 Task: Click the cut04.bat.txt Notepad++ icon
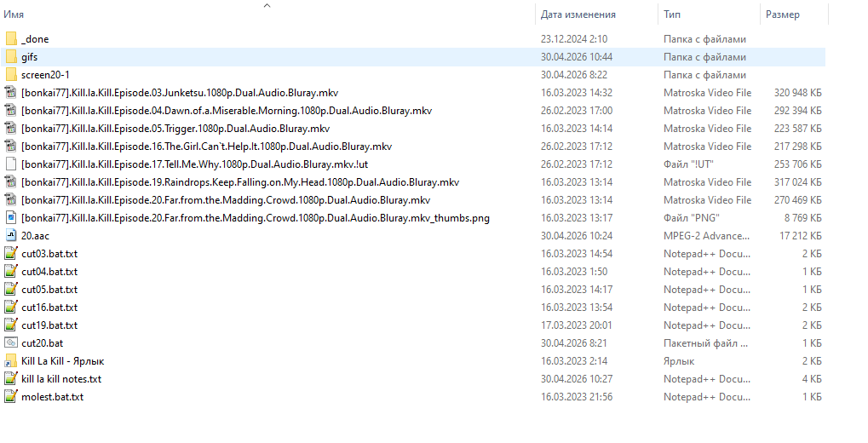pos(11,271)
